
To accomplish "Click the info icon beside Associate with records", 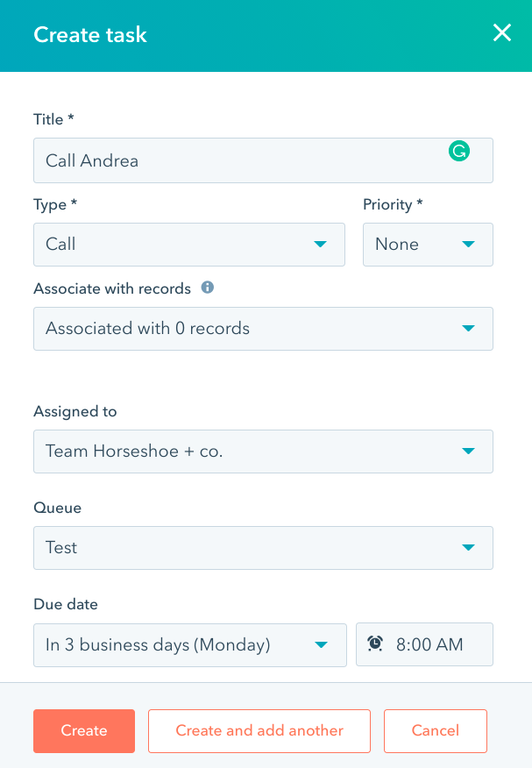I will tap(207, 287).
